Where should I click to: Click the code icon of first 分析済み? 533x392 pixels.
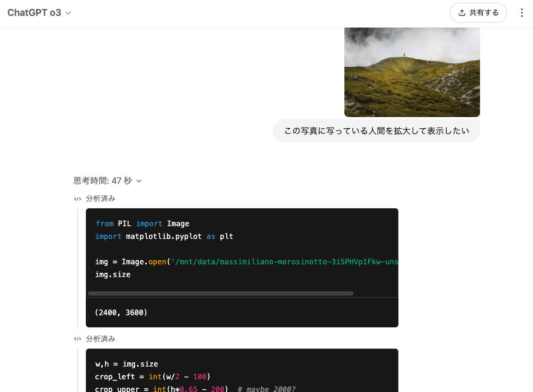point(77,199)
